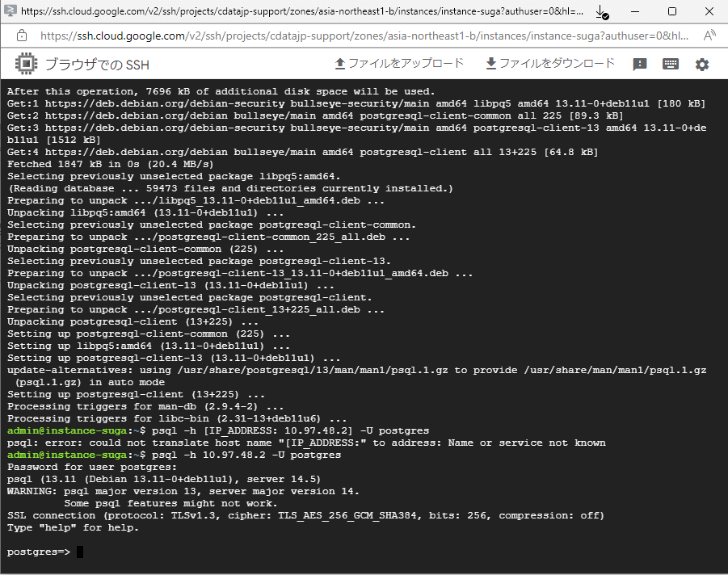Click the lock icon in the address bar
The height and width of the screenshot is (575, 728).
pos(21,36)
